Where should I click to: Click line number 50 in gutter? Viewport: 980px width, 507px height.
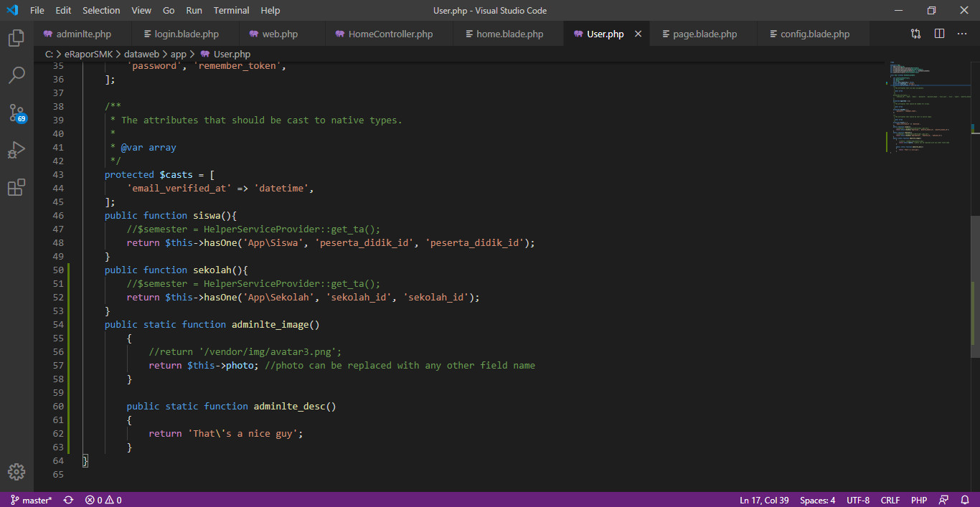pyautogui.click(x=58, y=270)
